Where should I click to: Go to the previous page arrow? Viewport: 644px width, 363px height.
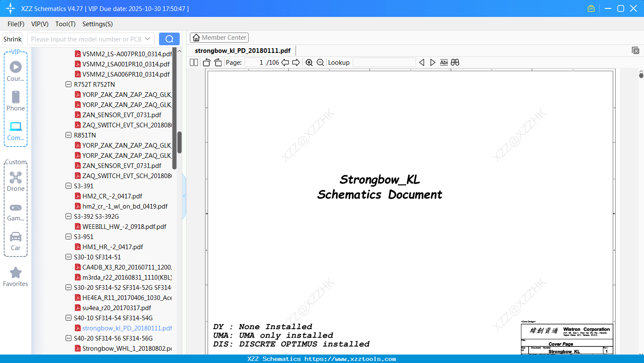285,63
